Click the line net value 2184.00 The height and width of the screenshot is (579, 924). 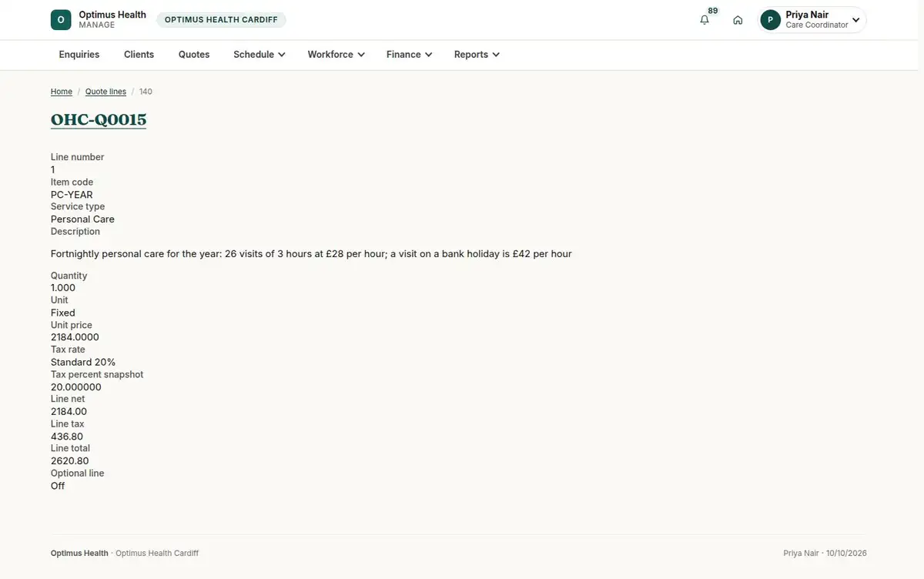click(x=69, y=412)
